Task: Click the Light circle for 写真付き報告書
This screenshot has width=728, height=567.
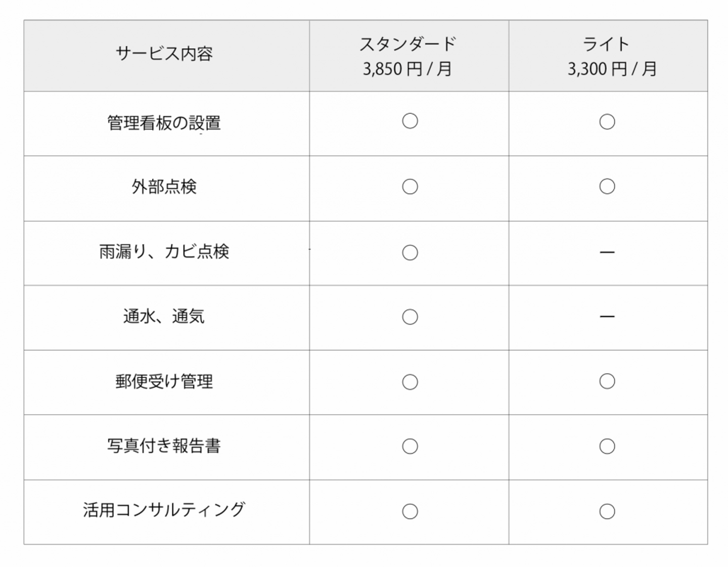Action: (x=607, y=446)
